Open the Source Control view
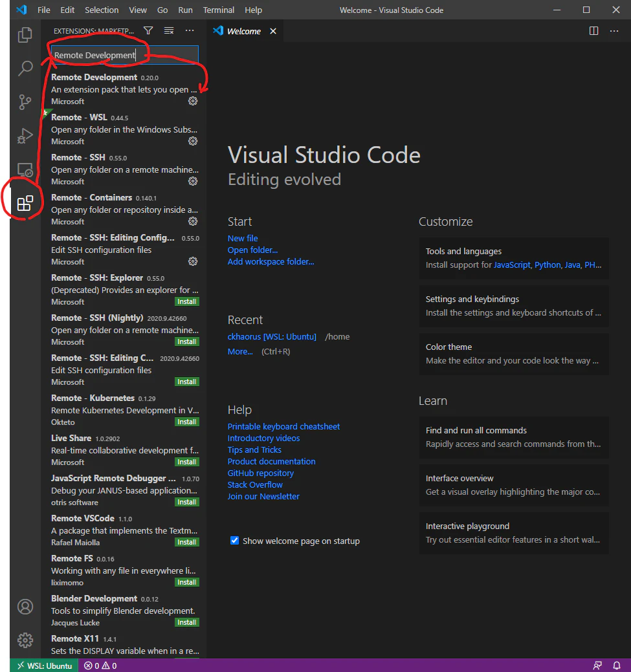This screenshot has height=672, width=631. (x=25, y=102)
